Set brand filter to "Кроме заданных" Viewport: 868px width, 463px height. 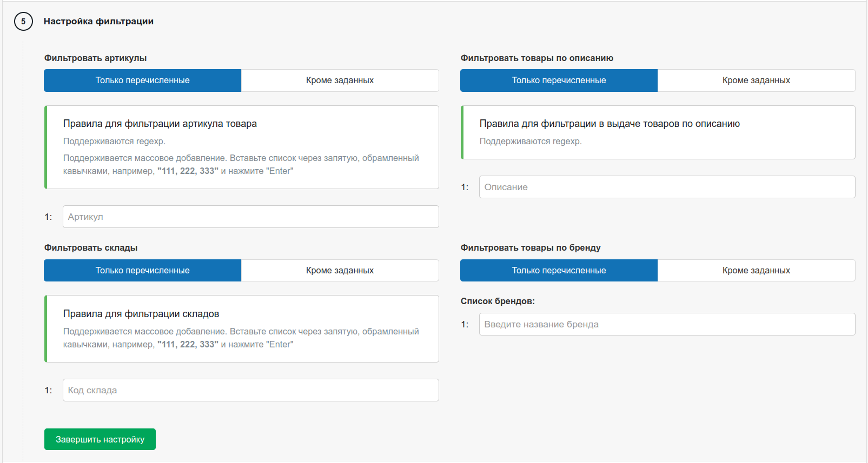[x=756, y=271]
